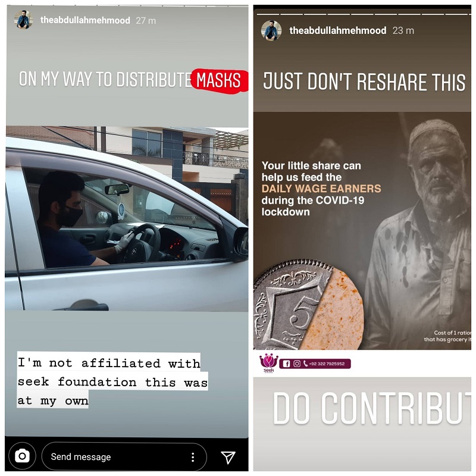Open profile picture in right story header
Image resolution: width=476 pixels, height=476 pixels.
271,30
